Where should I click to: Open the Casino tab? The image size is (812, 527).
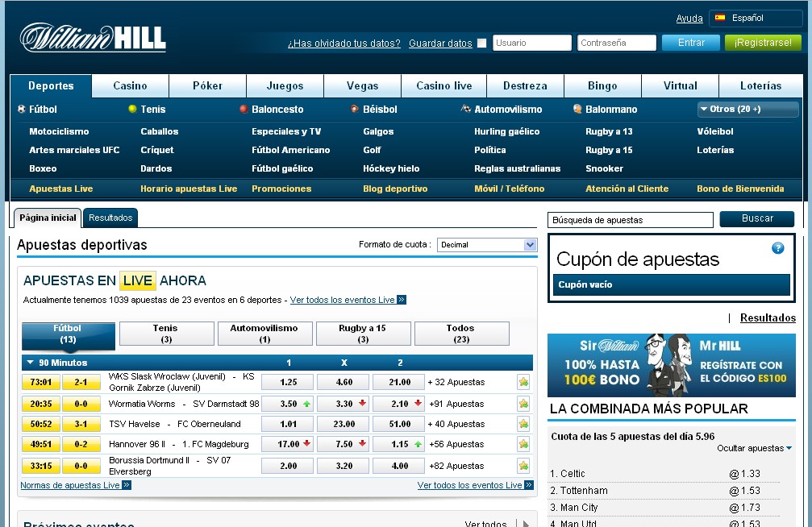129,85
